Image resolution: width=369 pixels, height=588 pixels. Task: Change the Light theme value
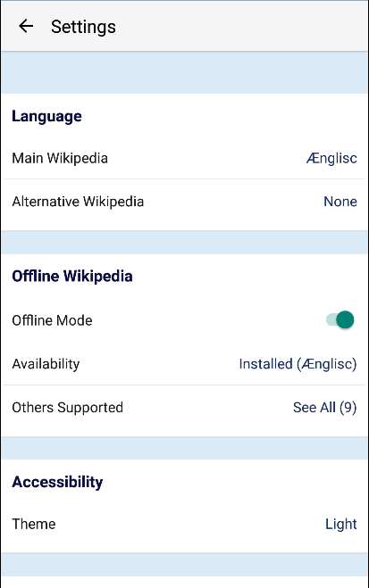(x=340, y=524)
